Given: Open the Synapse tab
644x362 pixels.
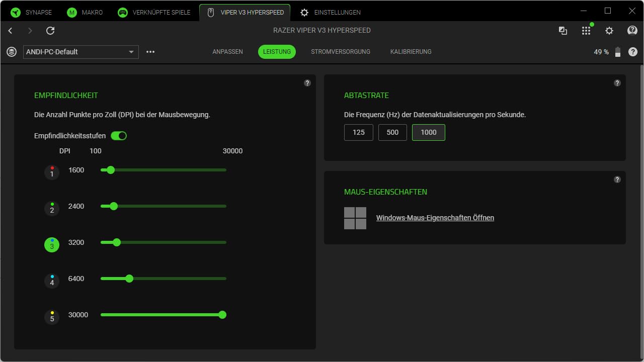Looking at the screenshot, I should 31,12.
